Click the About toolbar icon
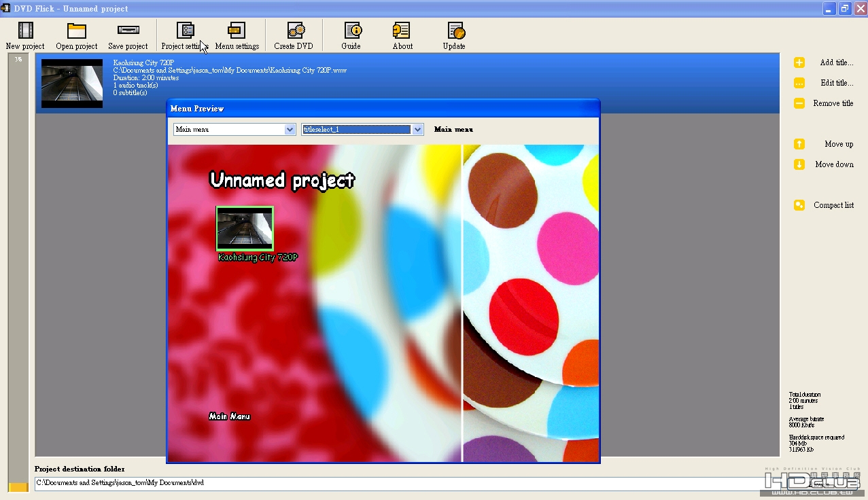 [402, 31]
